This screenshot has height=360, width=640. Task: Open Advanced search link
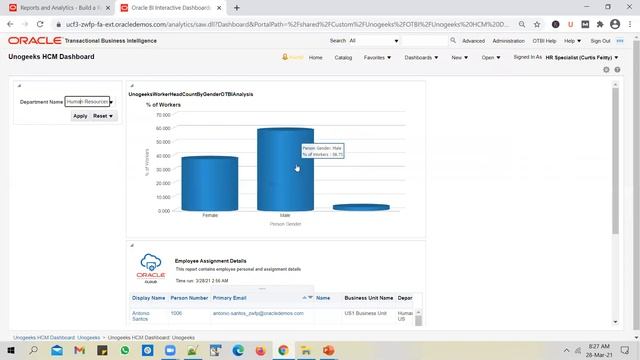coord(473,41)
